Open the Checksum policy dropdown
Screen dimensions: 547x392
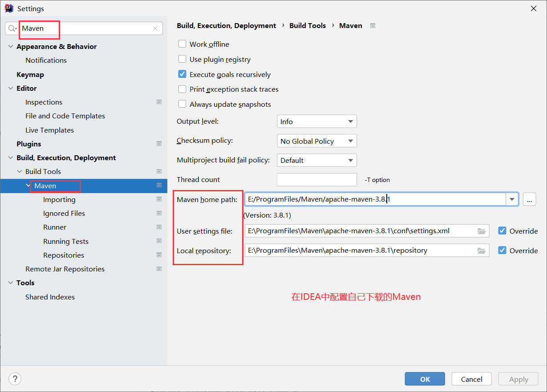coord(316,141)
